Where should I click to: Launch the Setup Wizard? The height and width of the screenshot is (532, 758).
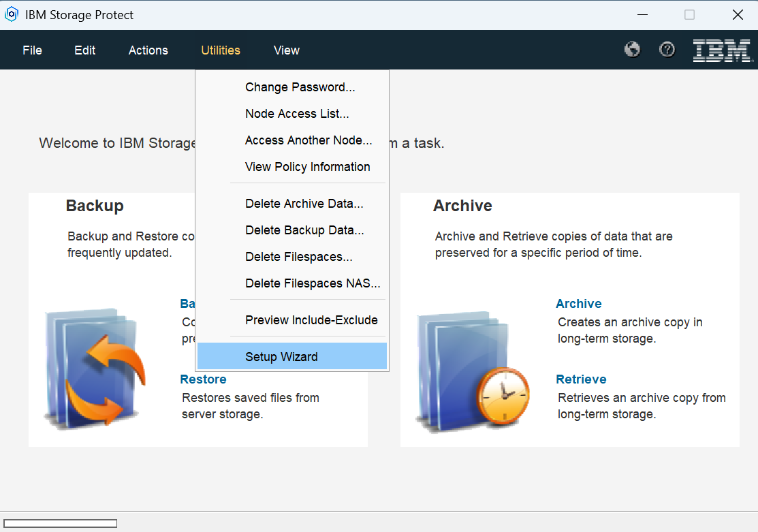coord(281,357)
